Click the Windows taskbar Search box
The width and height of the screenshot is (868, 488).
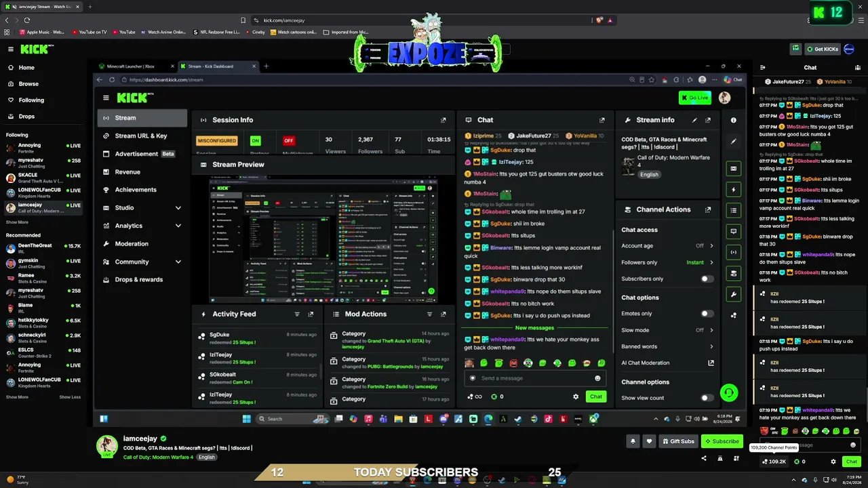click(x=292, y=419)
